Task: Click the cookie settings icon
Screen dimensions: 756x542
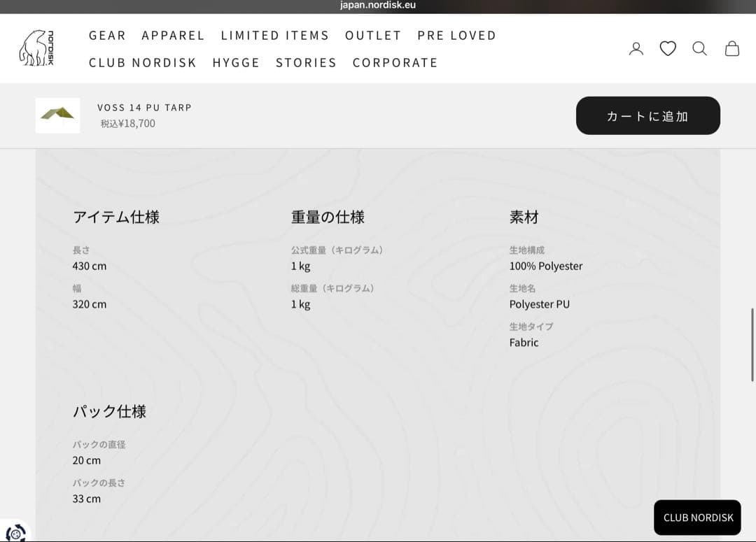Action: (15, 533)
